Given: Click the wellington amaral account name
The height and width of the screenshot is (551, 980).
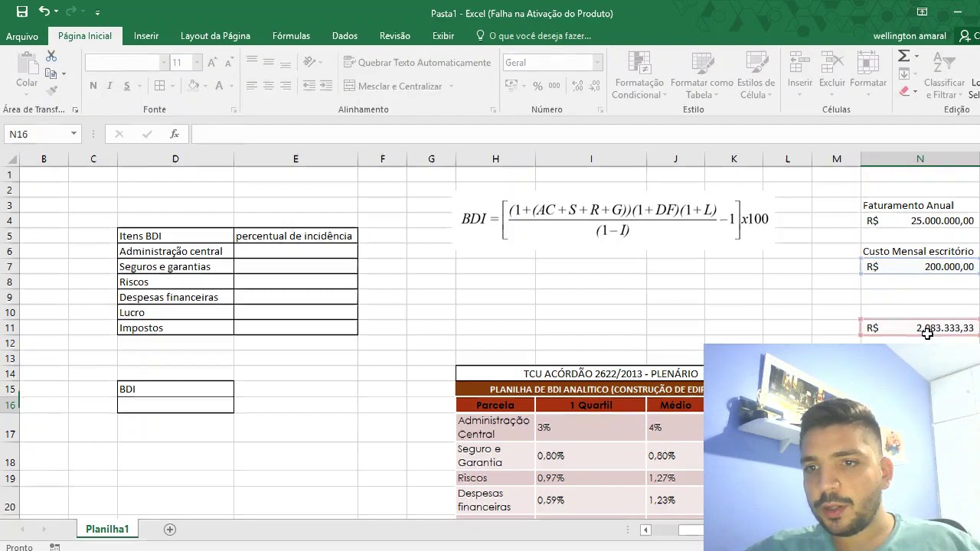Looking at the screenshot, I should [910, 36].
